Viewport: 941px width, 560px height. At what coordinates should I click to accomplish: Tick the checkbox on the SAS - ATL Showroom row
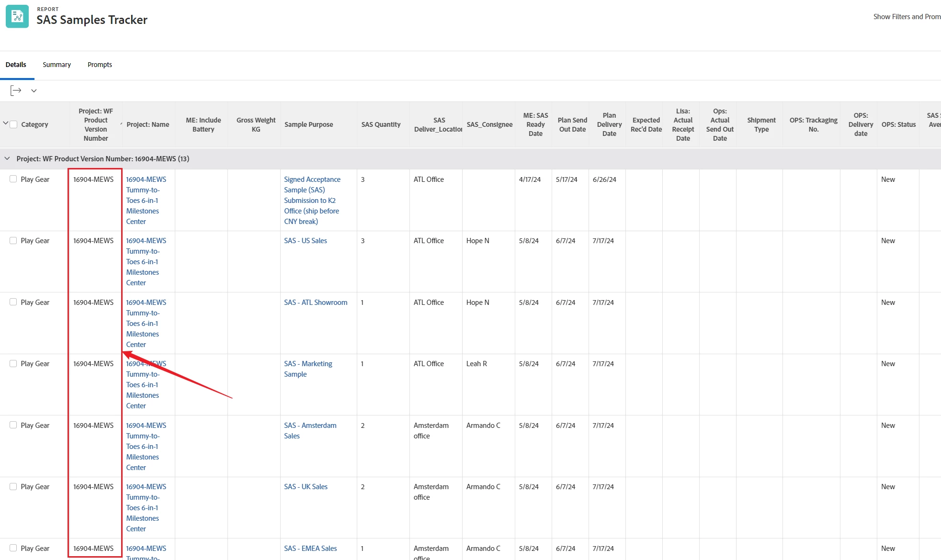click(13, 302)
